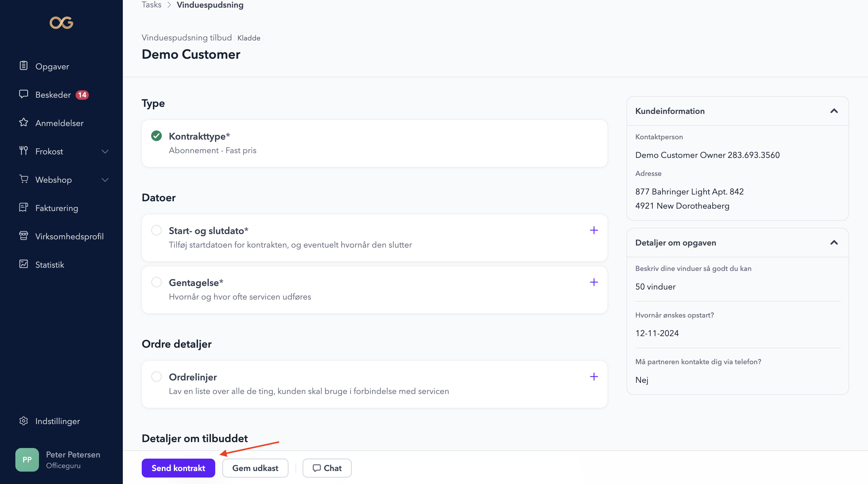Collapse the Kundeinformation panel
The height and width of the screenshot is (484, 868).
(x=834, y=111)
